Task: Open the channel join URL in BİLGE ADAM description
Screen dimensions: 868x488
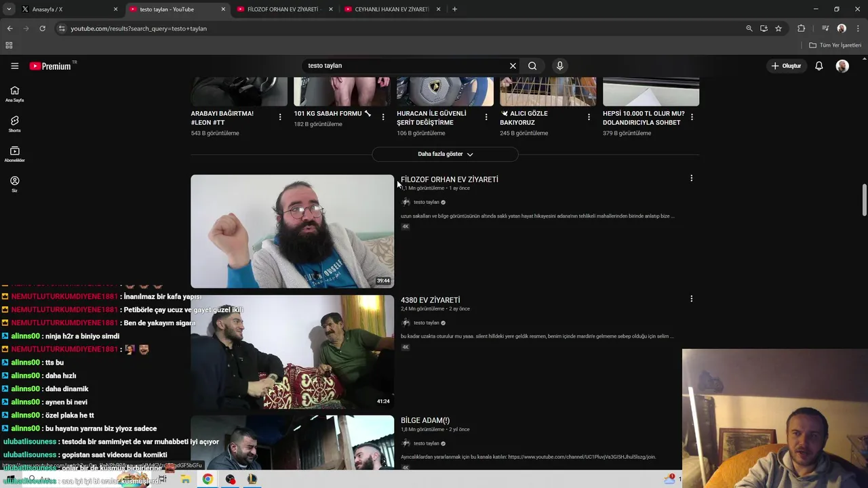Action: 582,457
